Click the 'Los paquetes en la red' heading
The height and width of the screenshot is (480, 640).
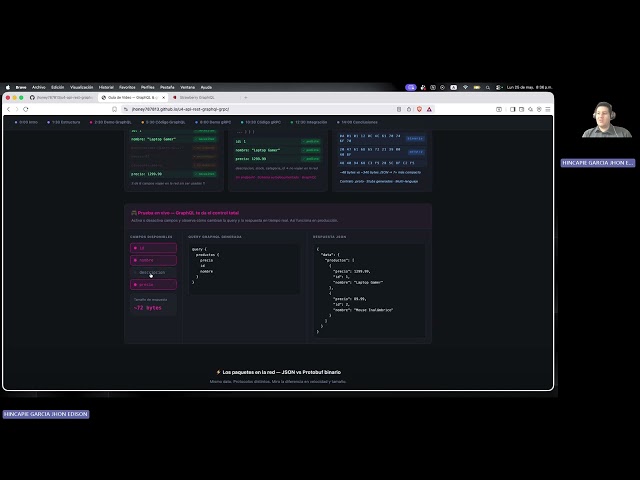[278, 372]
